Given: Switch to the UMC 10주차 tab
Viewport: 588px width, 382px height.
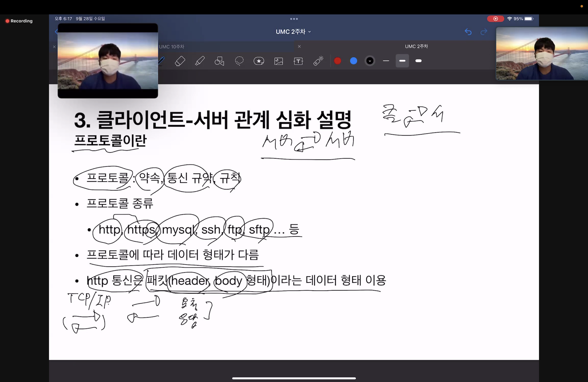Looking at the screenshot, I should click(172, 46).
